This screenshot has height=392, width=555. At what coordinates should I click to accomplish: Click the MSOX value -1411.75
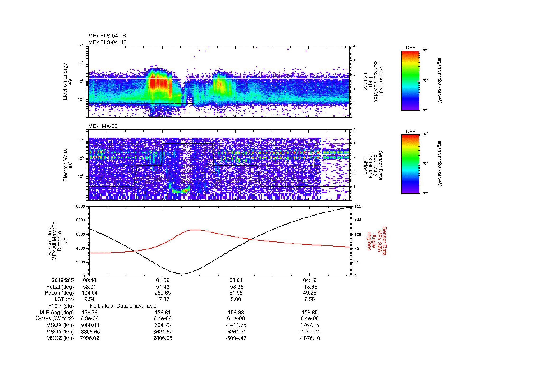tap(236, 325)
